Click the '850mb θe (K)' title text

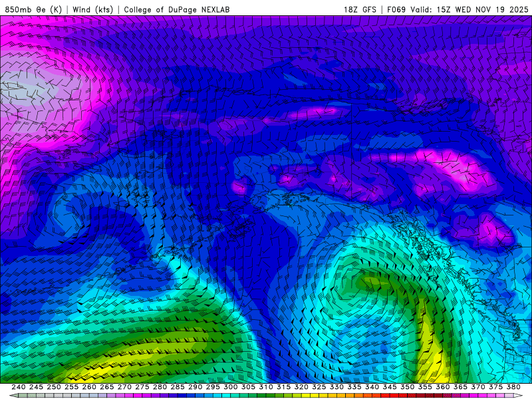click(x=33, y=9)
